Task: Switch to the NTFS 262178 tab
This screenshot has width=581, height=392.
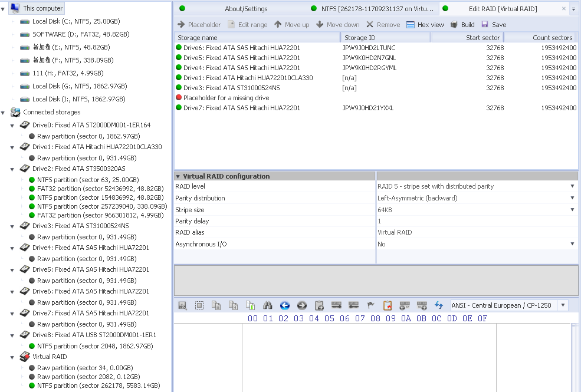Action: click(373, 8)
